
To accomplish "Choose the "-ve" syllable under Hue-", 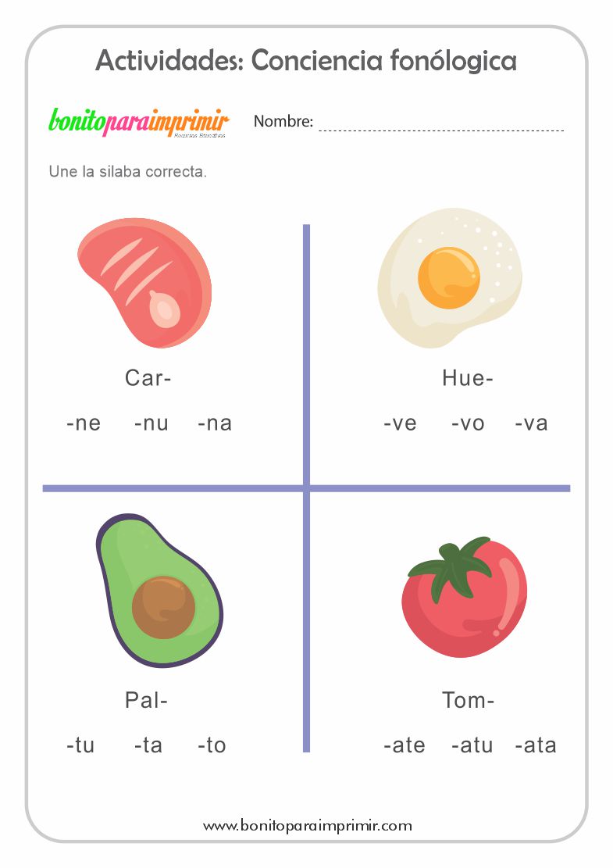I will 401,424.
